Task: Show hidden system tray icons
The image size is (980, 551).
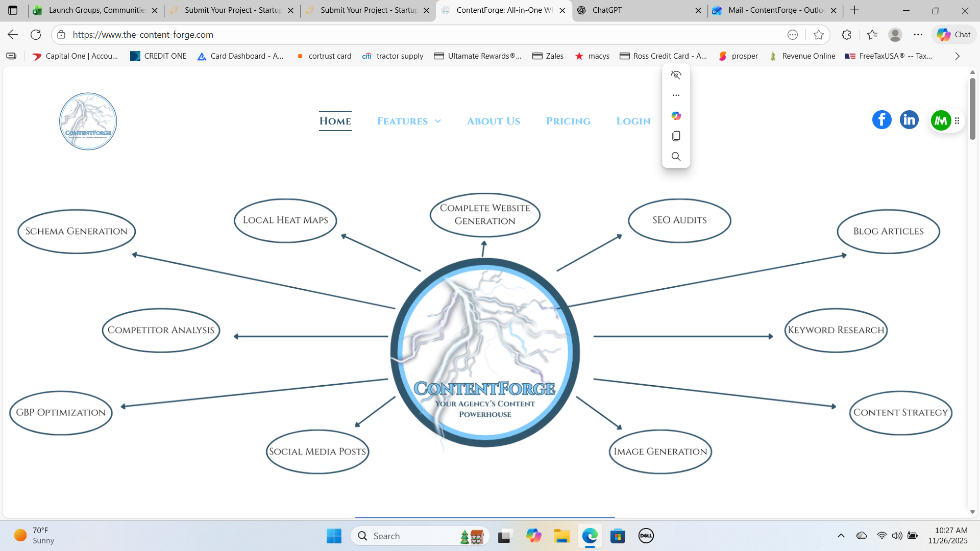Action: coord(841,536)
